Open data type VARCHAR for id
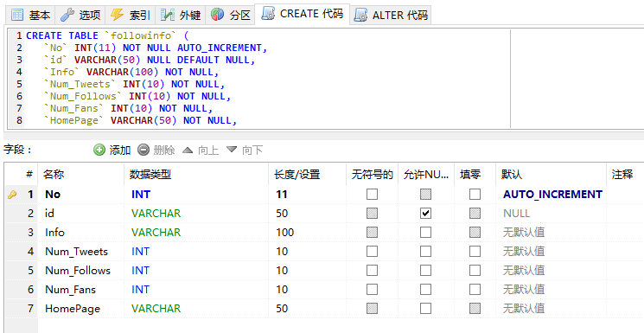 click(156, 214)
